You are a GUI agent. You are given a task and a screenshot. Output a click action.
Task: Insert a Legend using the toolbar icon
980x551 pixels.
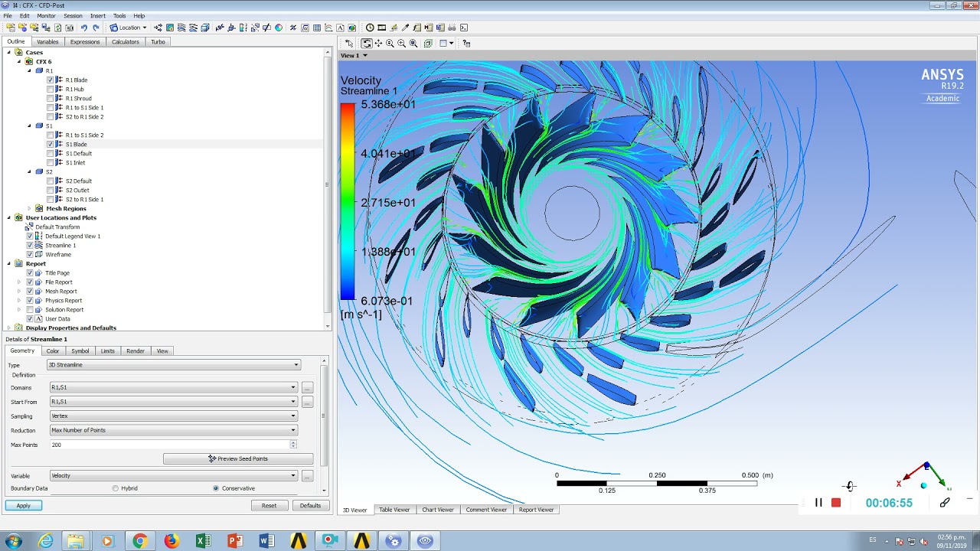coord(243,28)
